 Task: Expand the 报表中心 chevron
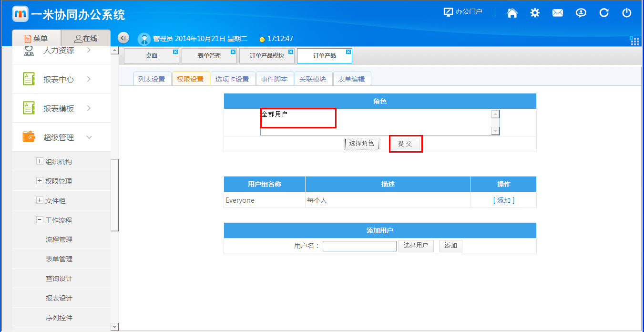[89, 79]
